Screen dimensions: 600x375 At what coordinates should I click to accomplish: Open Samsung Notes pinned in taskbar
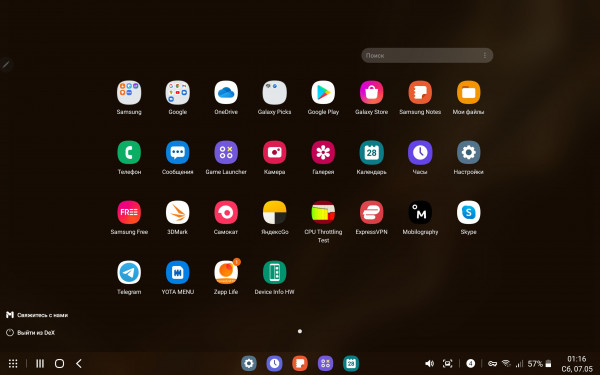point(300,364)
